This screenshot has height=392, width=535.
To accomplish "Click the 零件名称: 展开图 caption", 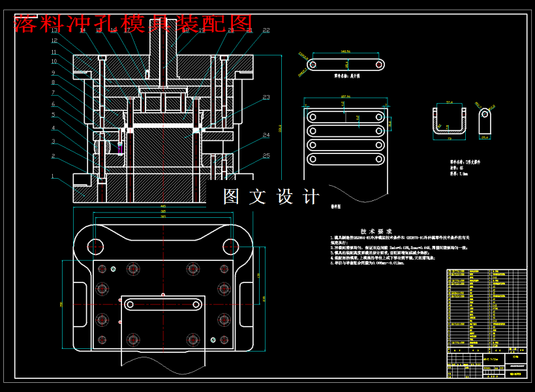I will click(x=346, y=76).
